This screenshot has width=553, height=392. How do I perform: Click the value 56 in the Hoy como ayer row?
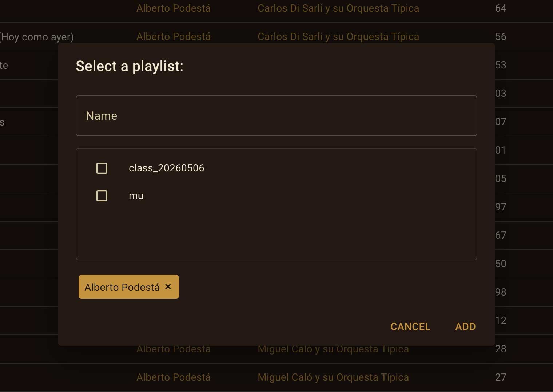coord(501,36)
